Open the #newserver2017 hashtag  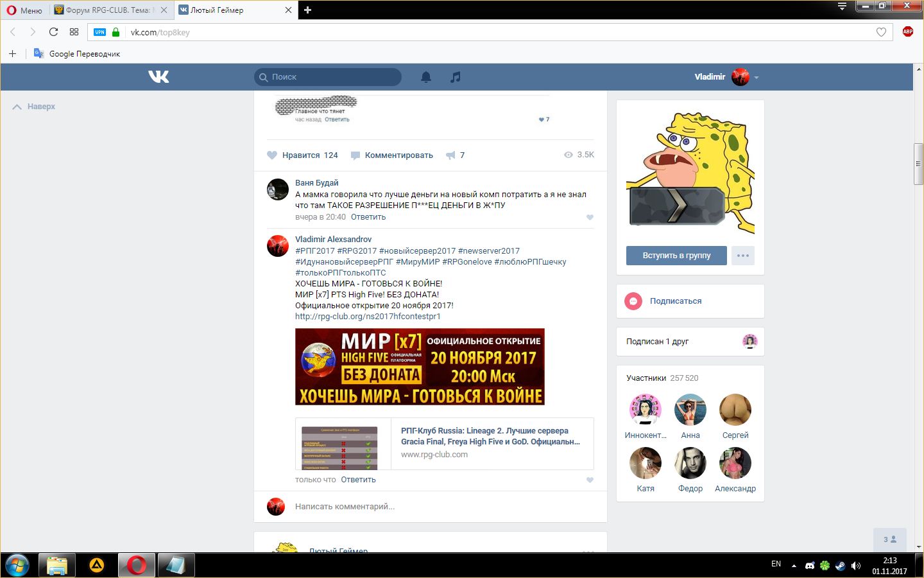[489, 251]
